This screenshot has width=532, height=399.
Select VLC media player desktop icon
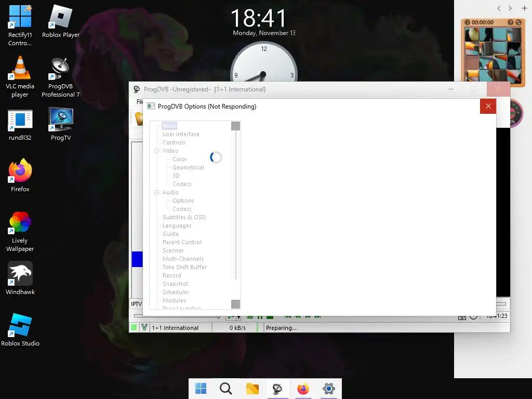pyautogui.click(x=20, y=77)
